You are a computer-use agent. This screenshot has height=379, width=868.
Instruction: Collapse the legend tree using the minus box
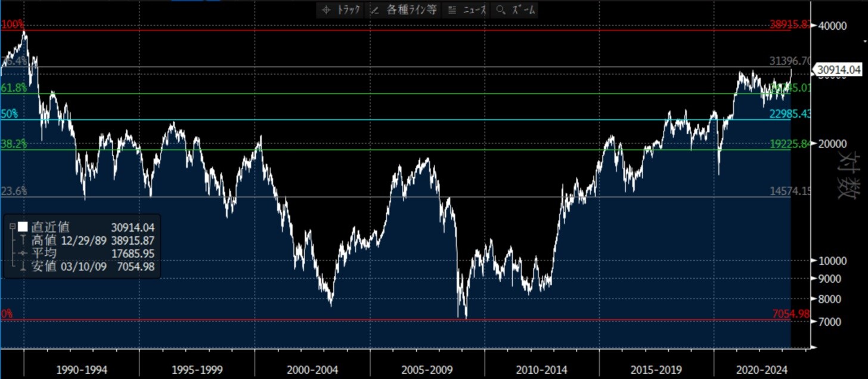(x=12, y=227)
